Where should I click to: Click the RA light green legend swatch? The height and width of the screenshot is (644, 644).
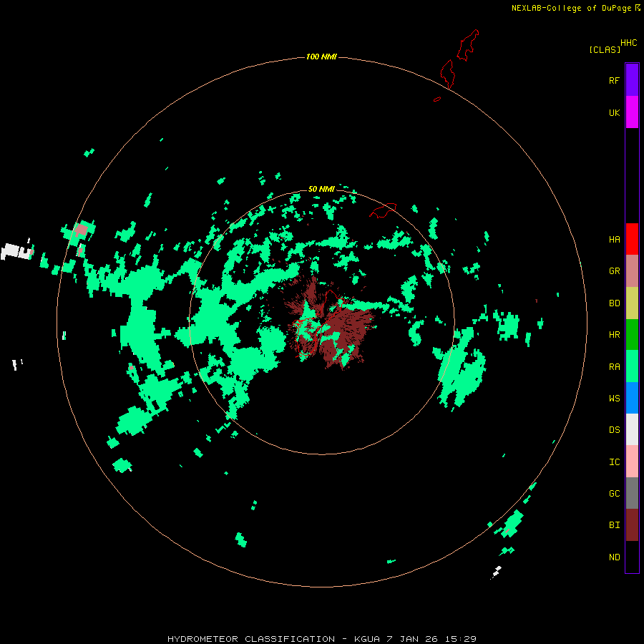pyautogui.click(x=632, y=366)
